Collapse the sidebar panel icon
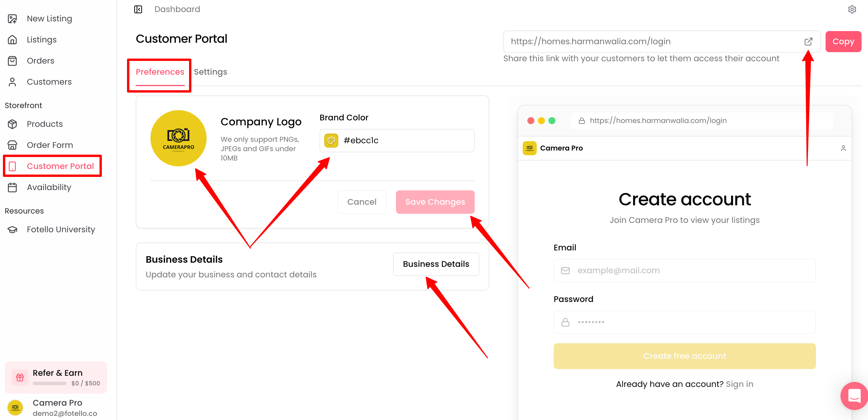Screen dimensions: 868x420 pos(138,9)
